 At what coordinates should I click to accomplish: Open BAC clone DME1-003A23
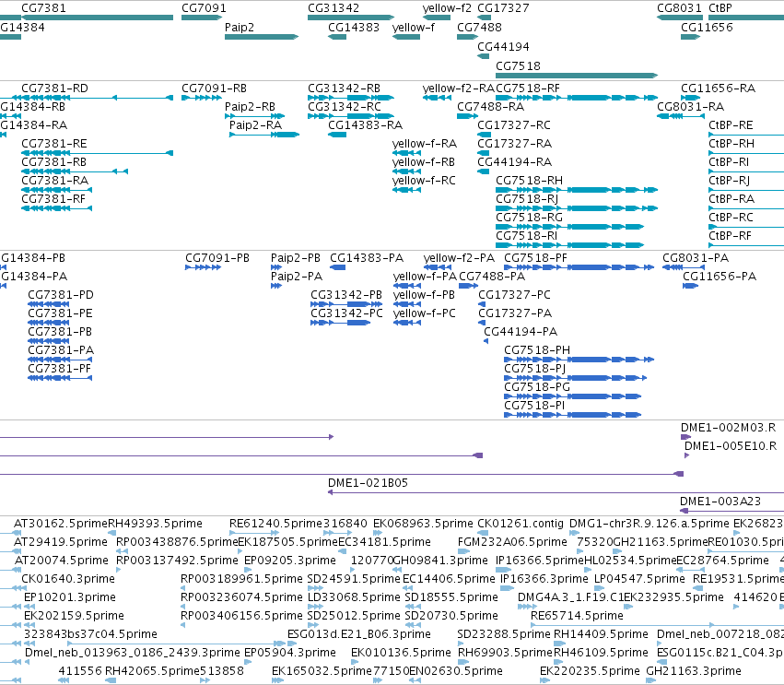pos(732,511)
